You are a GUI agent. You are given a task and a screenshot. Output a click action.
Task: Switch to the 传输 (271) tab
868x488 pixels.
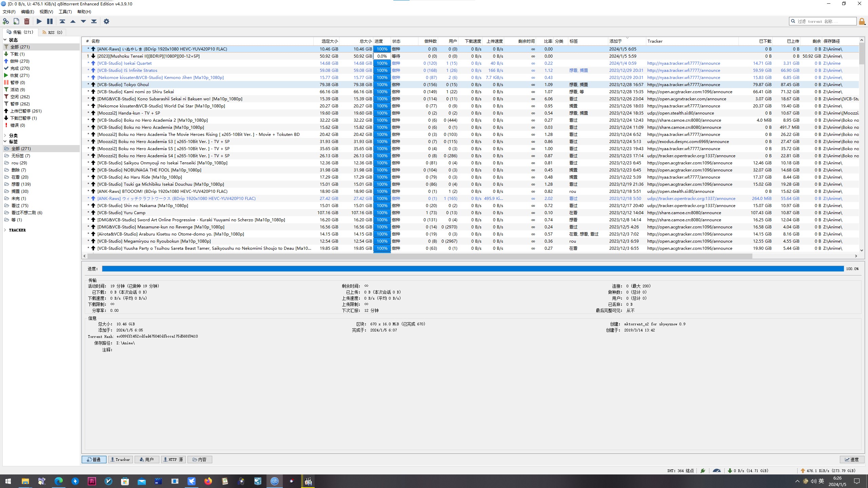pos(20,32)
